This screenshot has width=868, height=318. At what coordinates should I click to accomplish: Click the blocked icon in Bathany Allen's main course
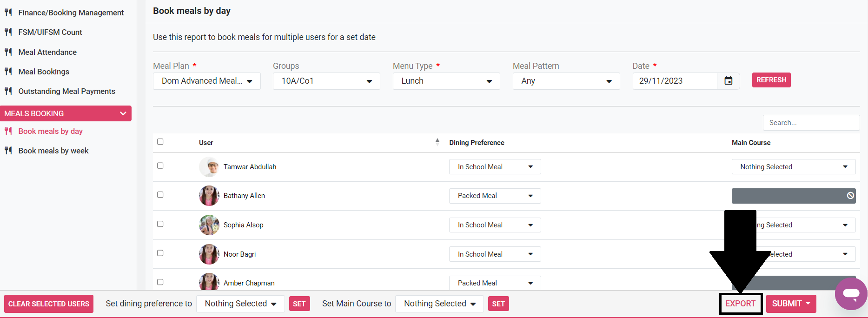pyautogui.click(x=850, y=196)
